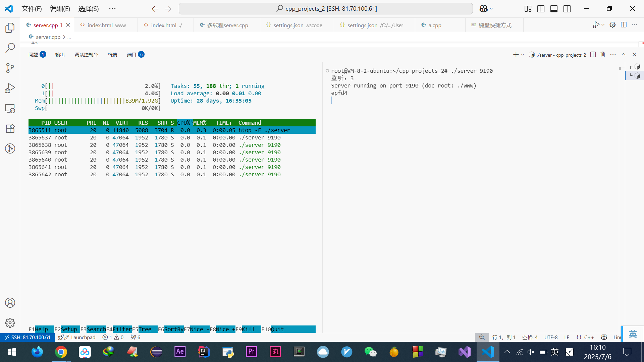Toggle bottom panel layout button
Image resolution: width=644 pixels, height=362 pixels.
tap(554, 9)
